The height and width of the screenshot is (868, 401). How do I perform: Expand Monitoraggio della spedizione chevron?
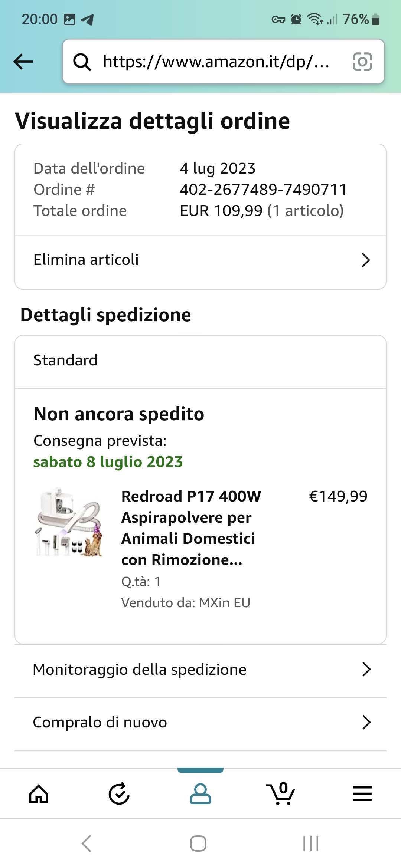(x=366, y=670)
